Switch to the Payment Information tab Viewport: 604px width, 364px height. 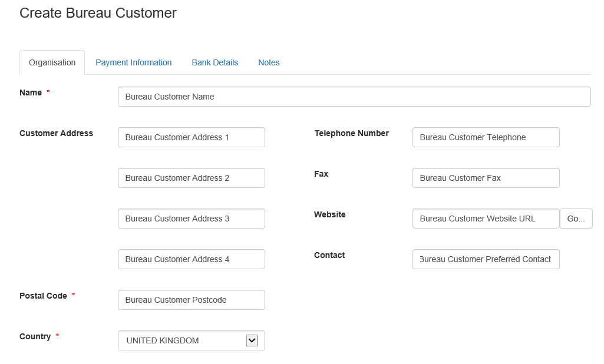pyautogui.click(x=133, y=62)
